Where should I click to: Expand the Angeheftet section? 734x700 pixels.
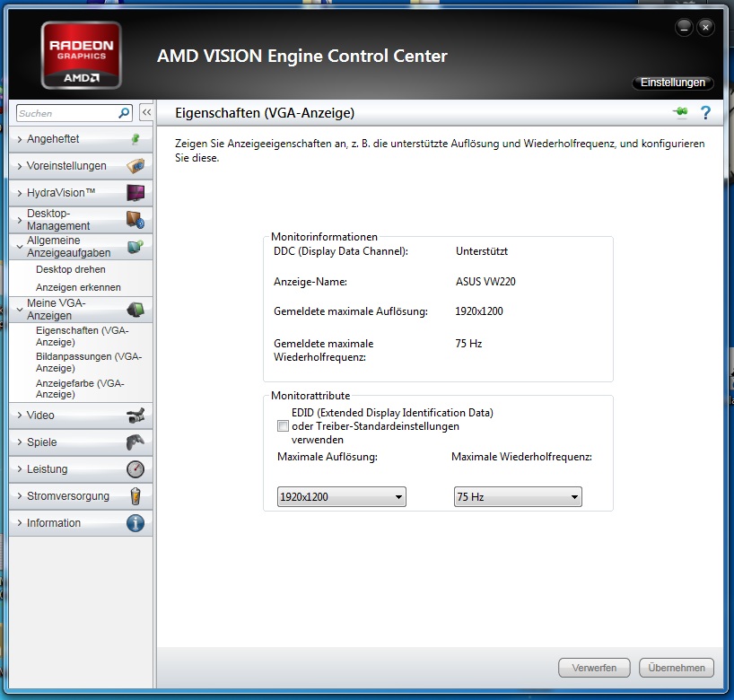tap(81, 139)
